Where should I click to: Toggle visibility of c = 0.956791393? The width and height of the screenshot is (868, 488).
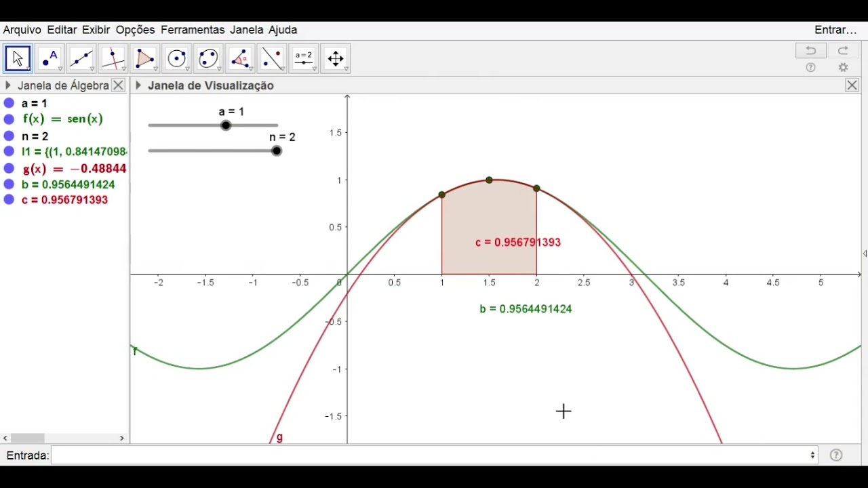pyautogui.click(x=9, y=200)
